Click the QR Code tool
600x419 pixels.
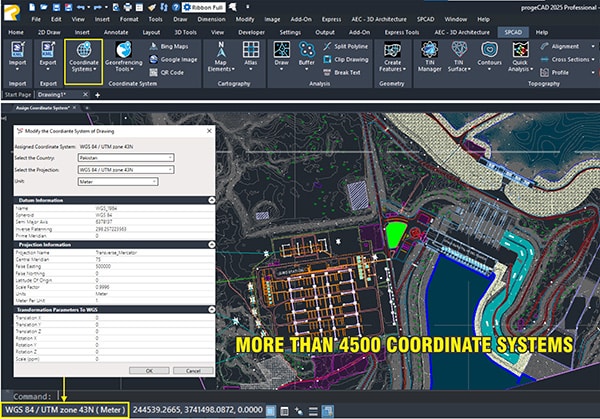pyautogui.click(x=166, y=72)
